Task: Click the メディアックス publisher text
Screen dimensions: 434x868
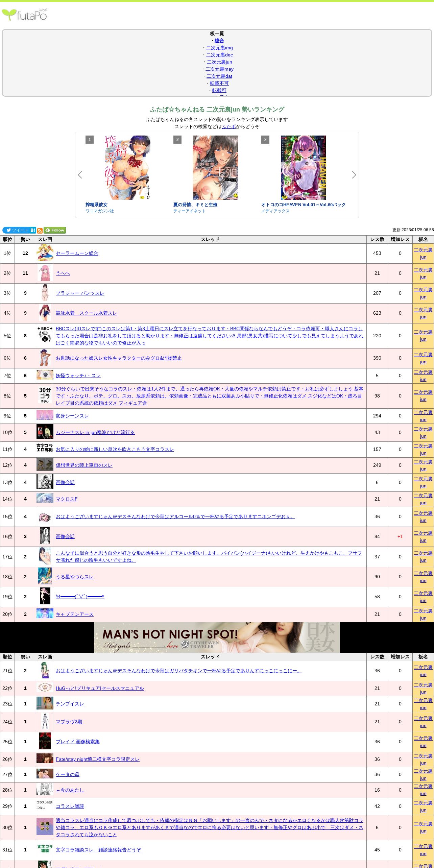Action: tap(275, 211)
